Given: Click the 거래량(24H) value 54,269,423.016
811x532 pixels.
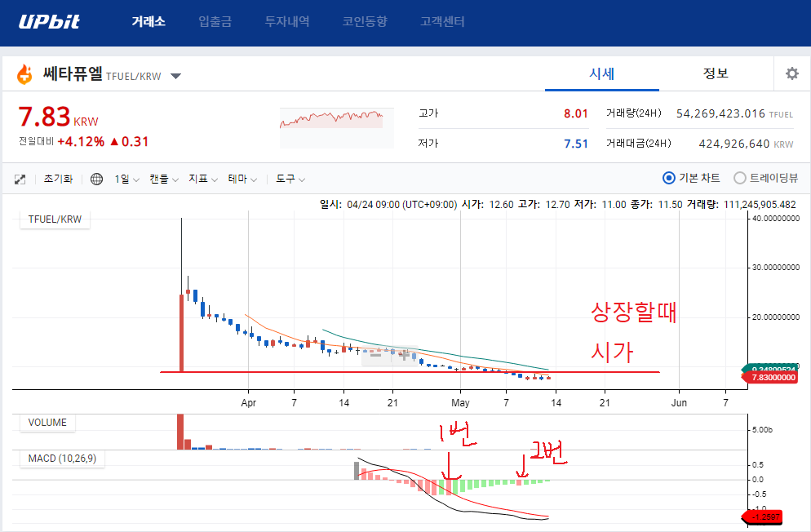Looking at the screenshot, I should pyautogui.click(x=720, y=113).
